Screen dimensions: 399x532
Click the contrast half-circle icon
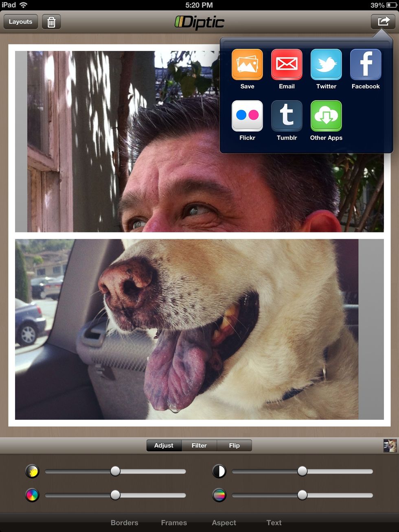[219, 471]
